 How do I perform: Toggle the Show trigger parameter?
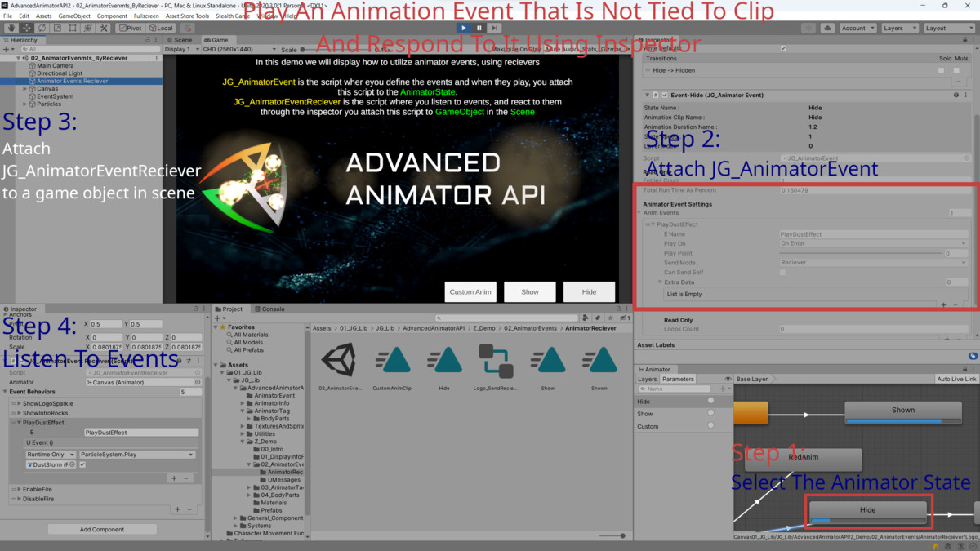tap(710, 414)
